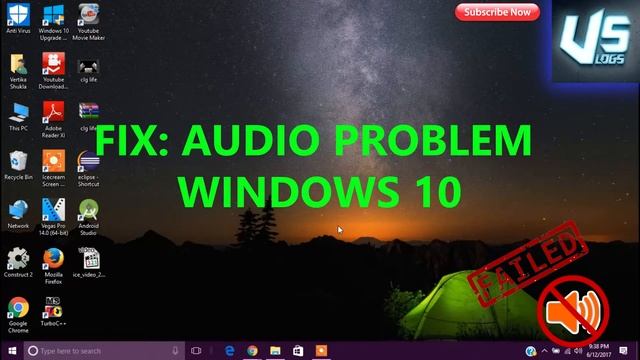The width and height of the screenshot is (640, 360).
Task: Open the volume speaker tray icon
Action: coord(578,351)
